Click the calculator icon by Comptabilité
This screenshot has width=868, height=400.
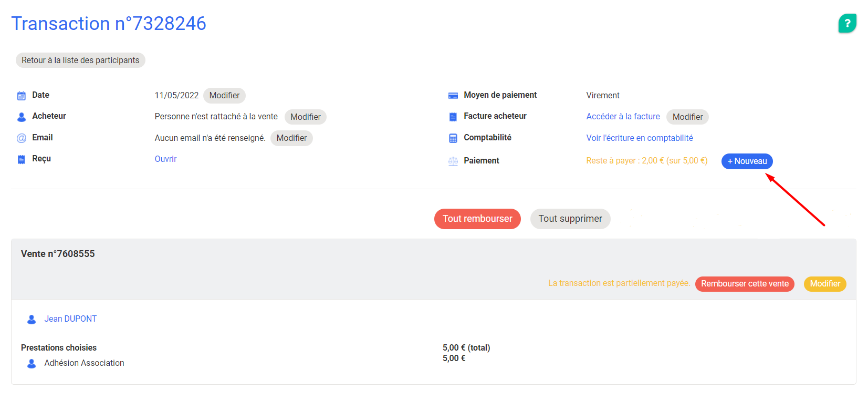pos(453,138)
